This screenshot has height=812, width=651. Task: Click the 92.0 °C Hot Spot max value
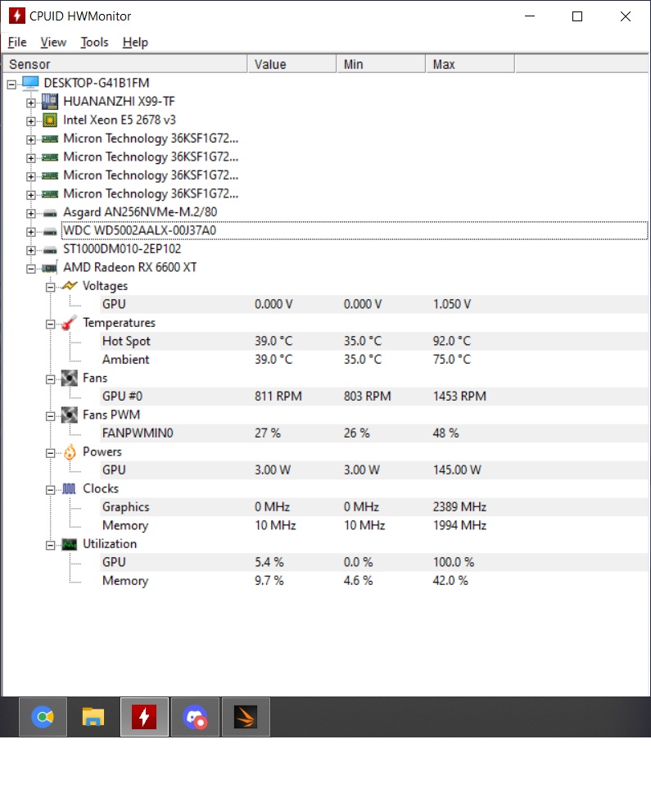[x=452, y=341]
